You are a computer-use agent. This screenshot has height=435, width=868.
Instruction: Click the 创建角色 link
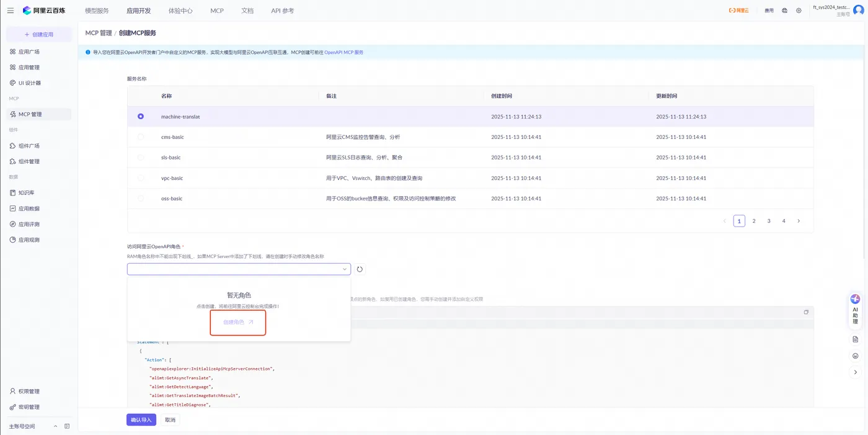(238, 323)
